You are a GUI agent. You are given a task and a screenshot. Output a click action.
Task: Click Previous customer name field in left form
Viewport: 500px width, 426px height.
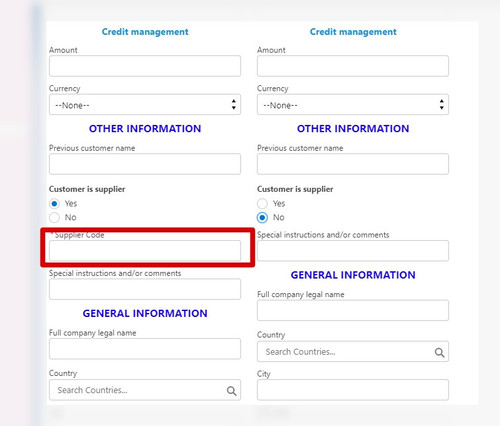point(145,164)
